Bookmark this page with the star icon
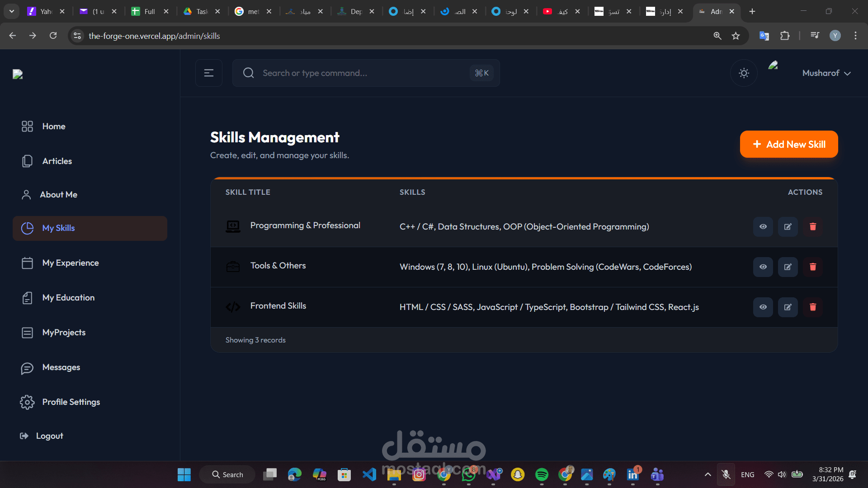 tap(736, 36)
